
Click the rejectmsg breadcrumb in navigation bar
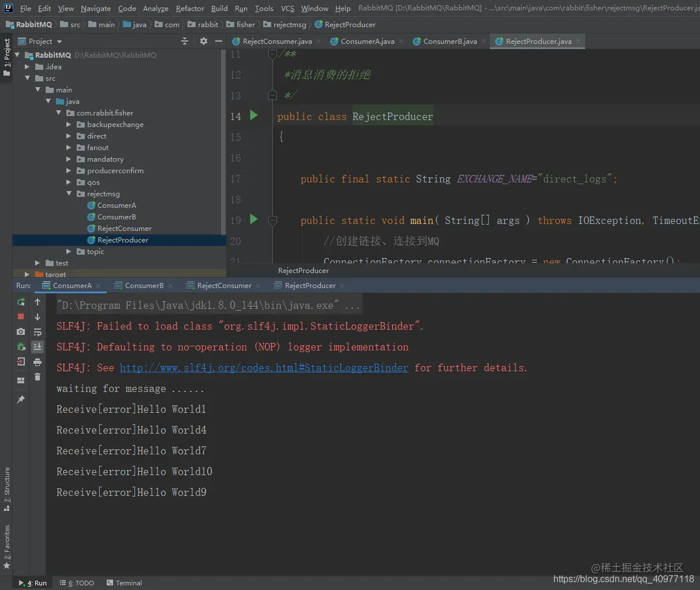point(285,24)
